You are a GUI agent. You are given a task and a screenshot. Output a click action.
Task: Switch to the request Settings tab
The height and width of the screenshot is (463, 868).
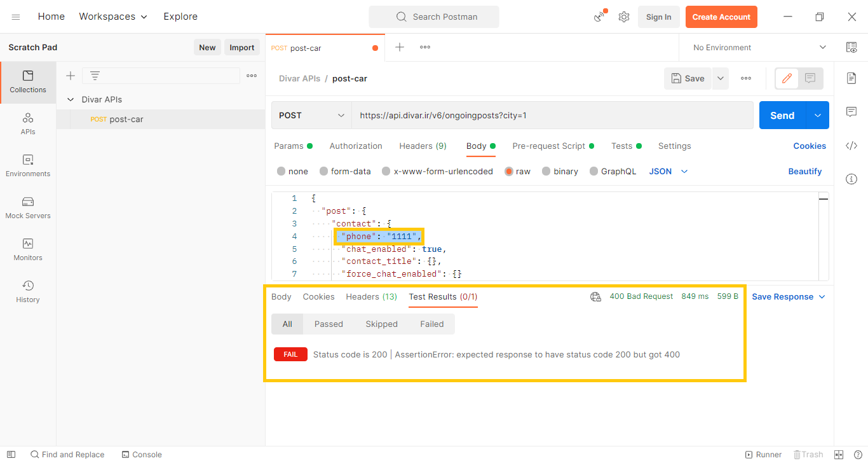(674, 146)
